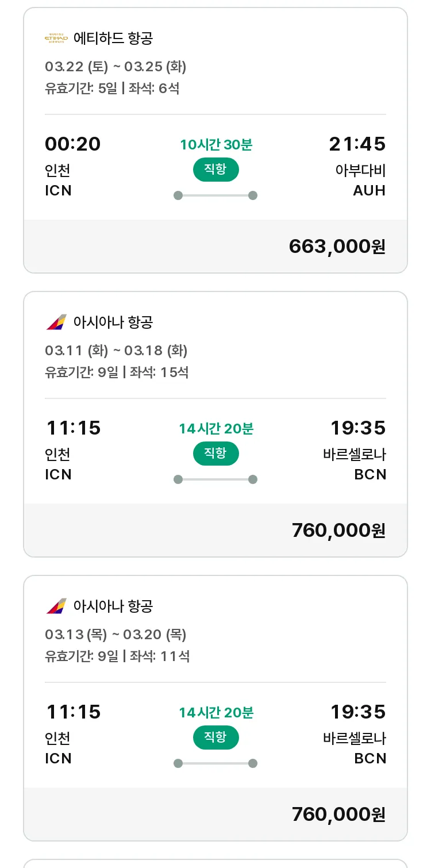Open the 에티하드 항공 airline name
The image size is (431, 868).
(113, 39)
